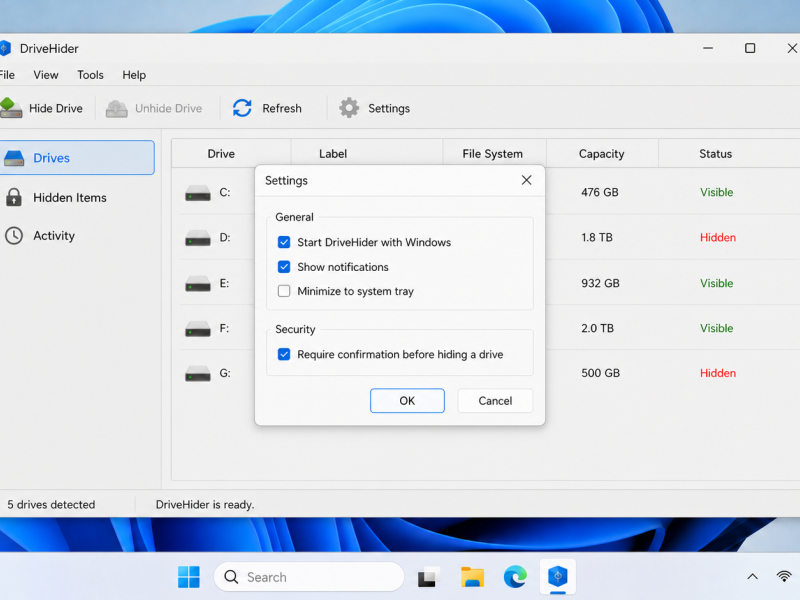This screenshot has width=800, height=600.
Task: Click the Visible status for 476 GB drive
Action: pos(717,192)
